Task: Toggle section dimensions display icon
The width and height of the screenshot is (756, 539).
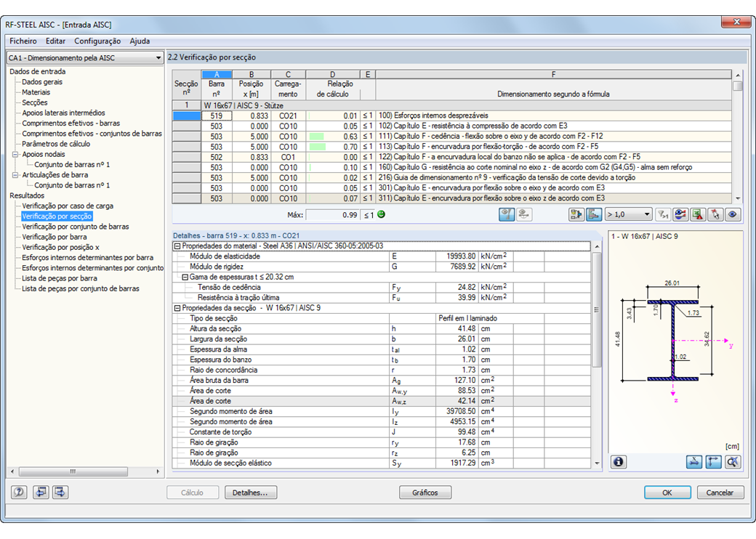Action: pos(693,462)
